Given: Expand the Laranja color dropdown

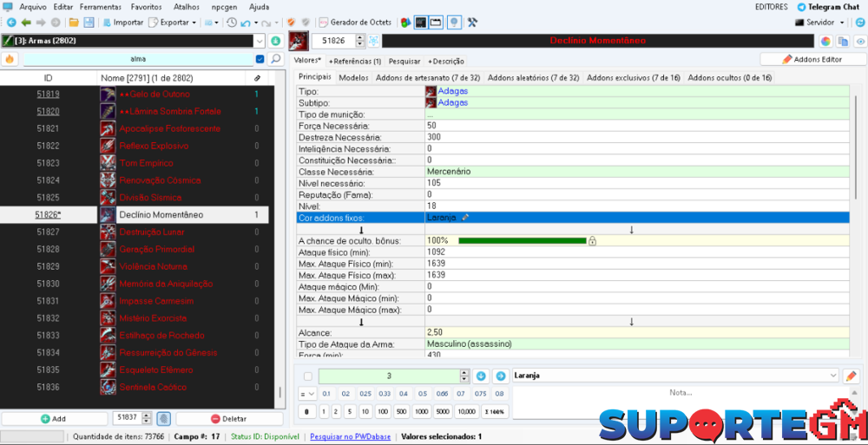Looking at the screenshot, I should (833, 376).
